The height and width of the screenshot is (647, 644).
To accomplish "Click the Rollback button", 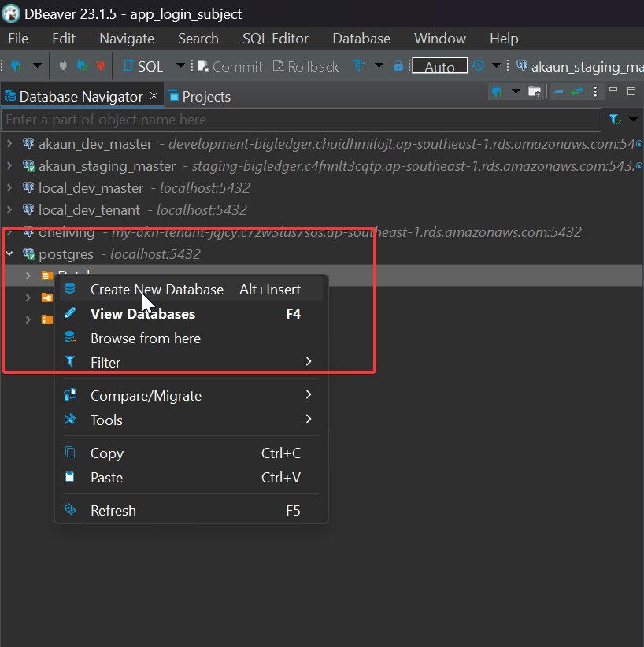I will click(x=306, y=66).
